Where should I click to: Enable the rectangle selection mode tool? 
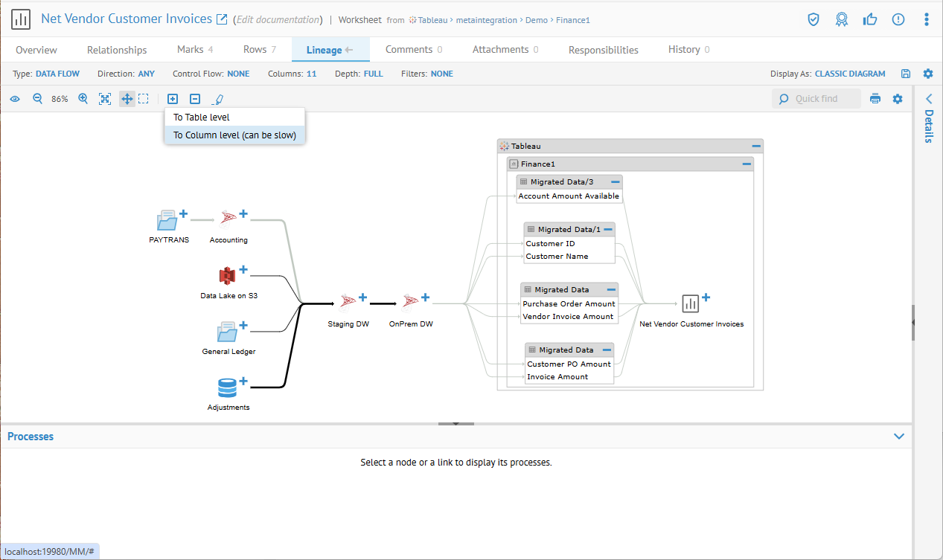pos(144,99)
